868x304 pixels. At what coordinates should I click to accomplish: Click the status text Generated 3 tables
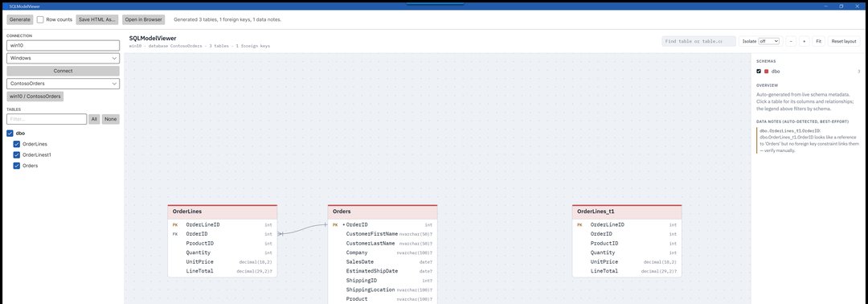tap(227, 19)
